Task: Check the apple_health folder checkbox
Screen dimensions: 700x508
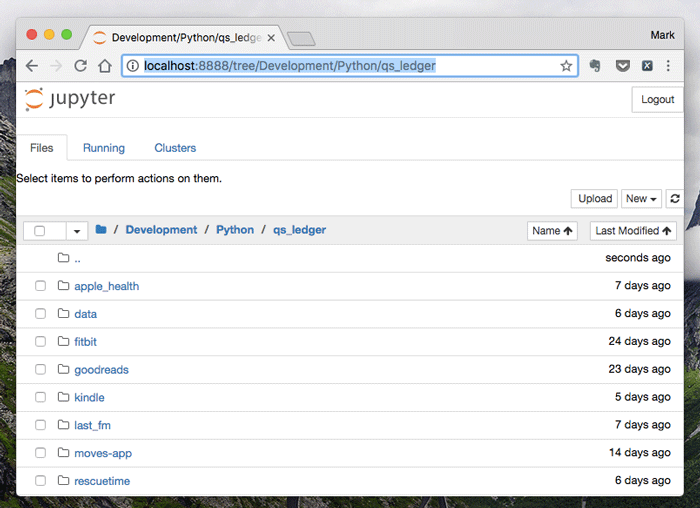Action: (41, 286)
